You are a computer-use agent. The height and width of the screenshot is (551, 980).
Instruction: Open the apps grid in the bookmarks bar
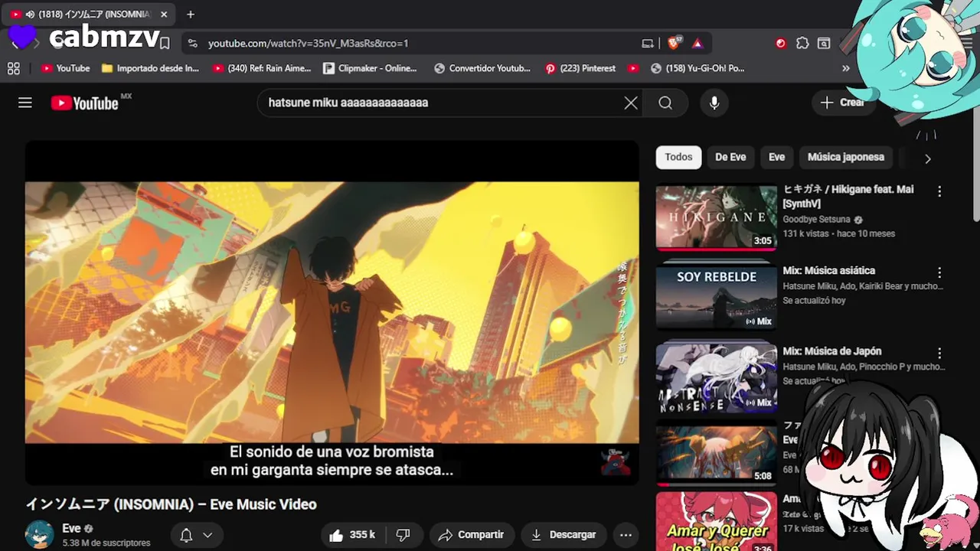14,68
